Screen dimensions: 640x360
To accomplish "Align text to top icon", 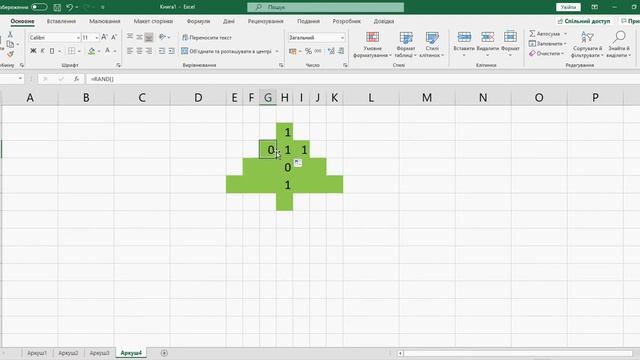I will (130, 37).
